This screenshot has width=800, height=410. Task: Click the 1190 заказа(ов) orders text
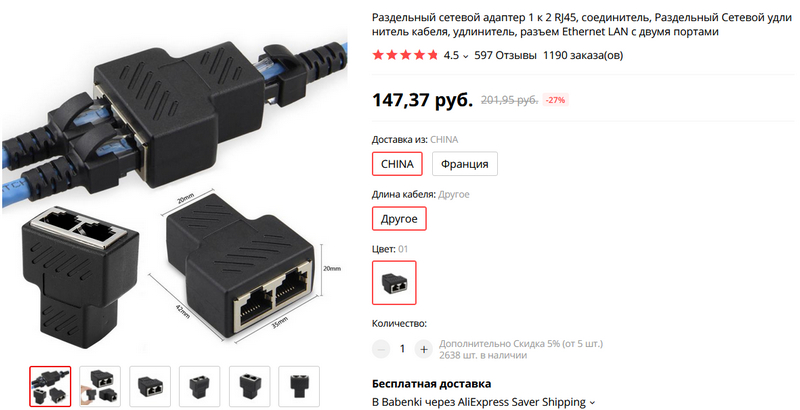[x=583, y=55]
